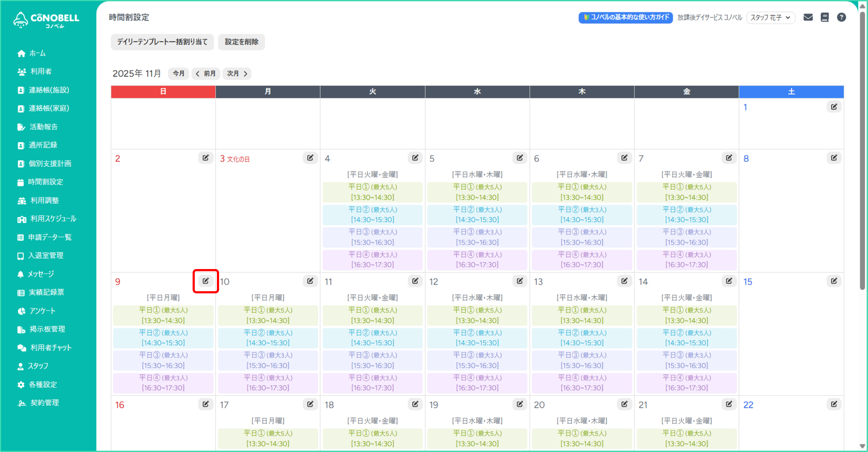Screen dimensions: 868x452
Task: Click the manual book icon in header
Action: 825,17
